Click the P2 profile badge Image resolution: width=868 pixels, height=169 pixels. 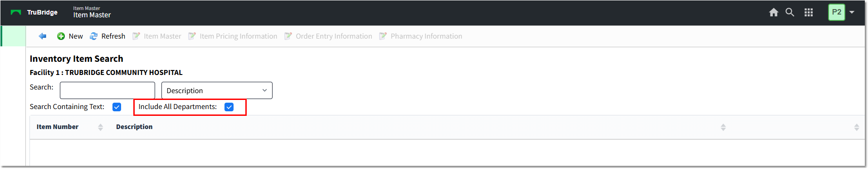pyautogui.click(x=837, y=12)
